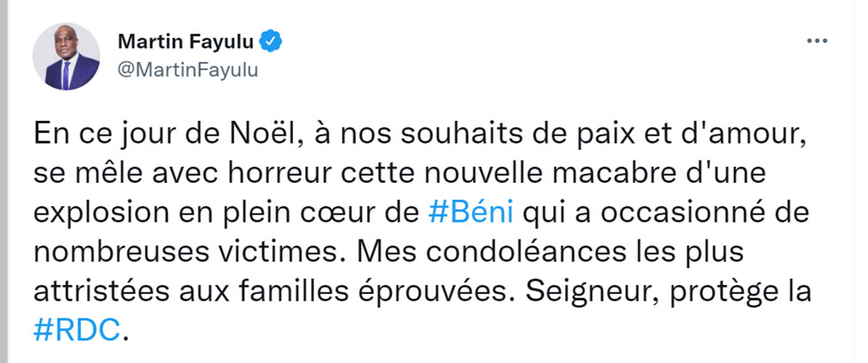Click the blue verified badge
The height and width of the screenshot is (363, 868).
[x=273, y=42]
